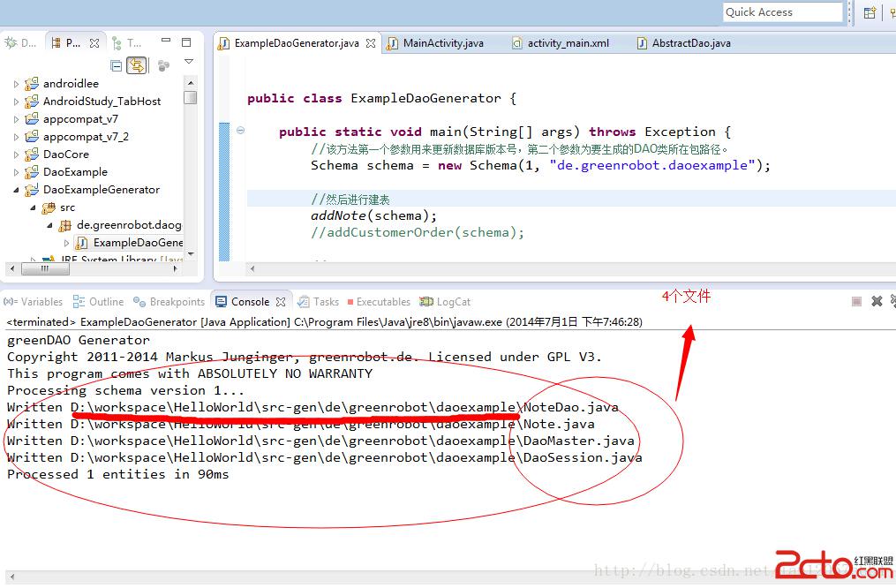Switch to the Executables tab
The width and height of the screenshot is (896, 588).
[379, 302]
